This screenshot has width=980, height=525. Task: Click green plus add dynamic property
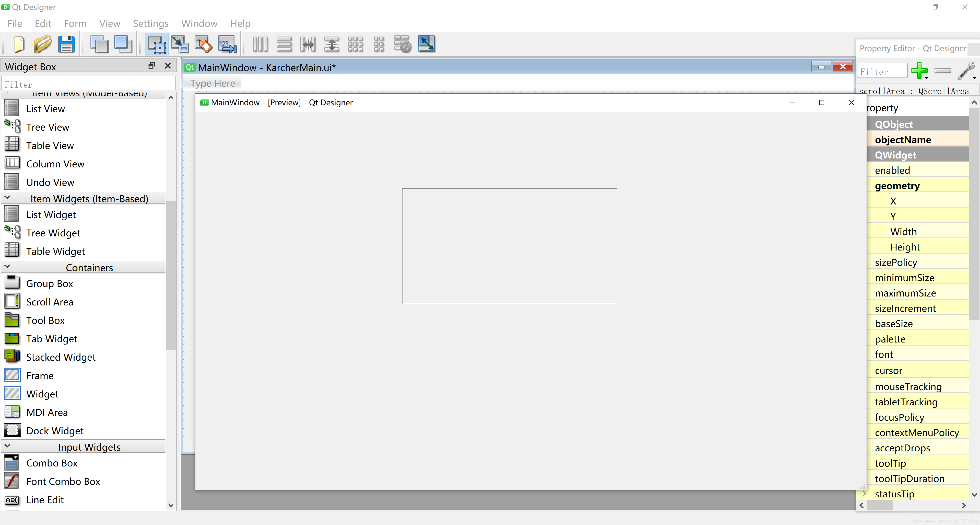(x=919, y=71)
